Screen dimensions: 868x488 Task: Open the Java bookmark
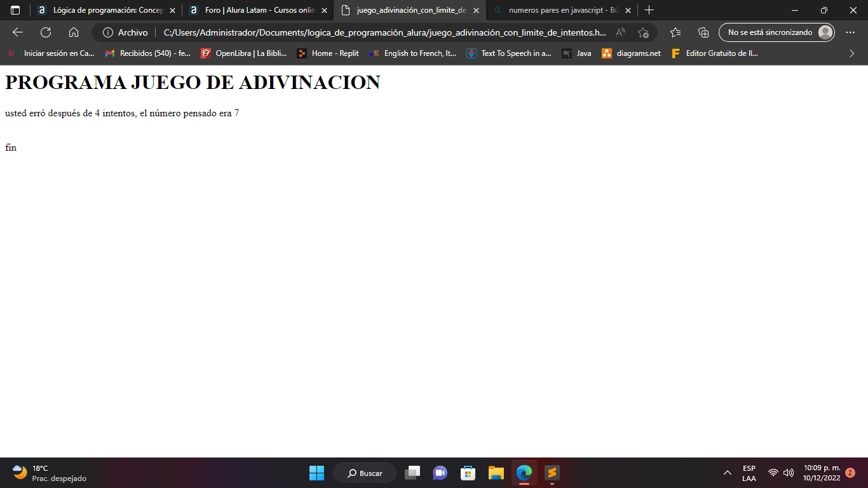point(576,53)
